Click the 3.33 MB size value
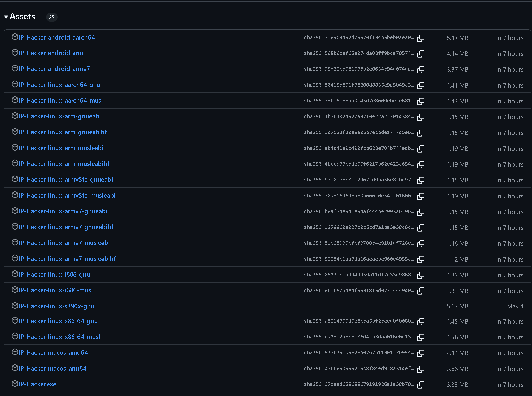The height and width of the screenshot is (396, 532). [458, 385]
